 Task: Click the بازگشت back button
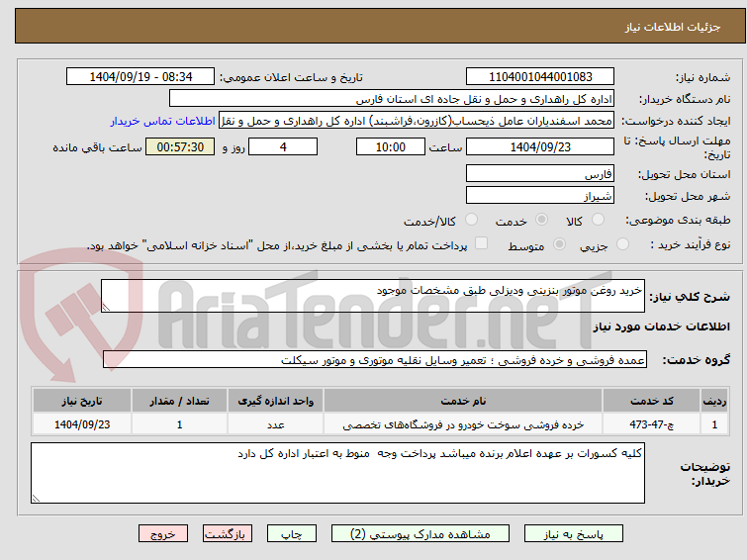pyautogui.click(x=228, y=534)
